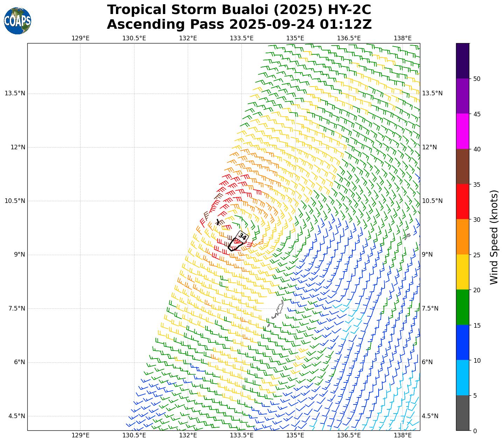Click the 12°N label on left axis

pos(18,147)
